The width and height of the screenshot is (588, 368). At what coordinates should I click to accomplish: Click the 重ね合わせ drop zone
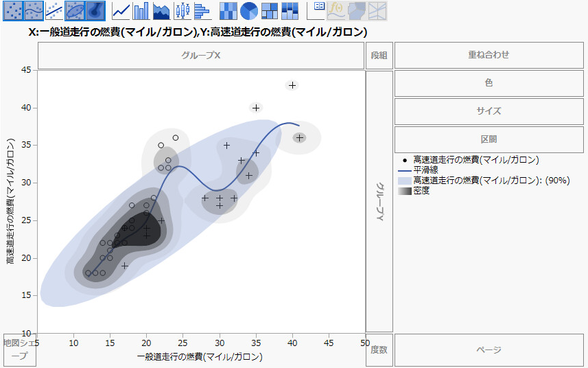click(x=489, y=55)
